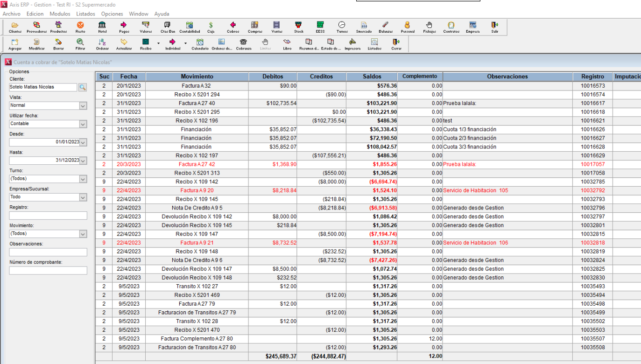Click the Agregar toolbar button

tap(15, 44)
